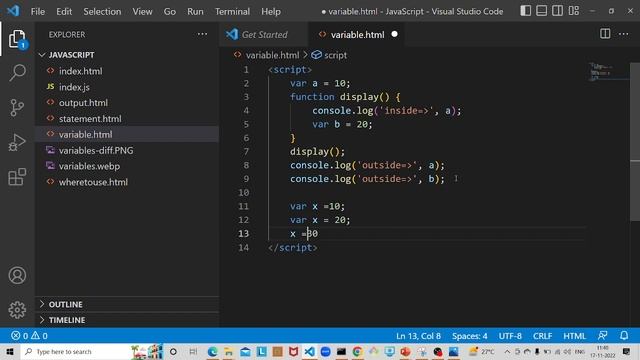This screenshot has width=640, height=360.
Task: Toggle primary side bar layout icon
Action: pyautogui.click(x=526, y=11)
